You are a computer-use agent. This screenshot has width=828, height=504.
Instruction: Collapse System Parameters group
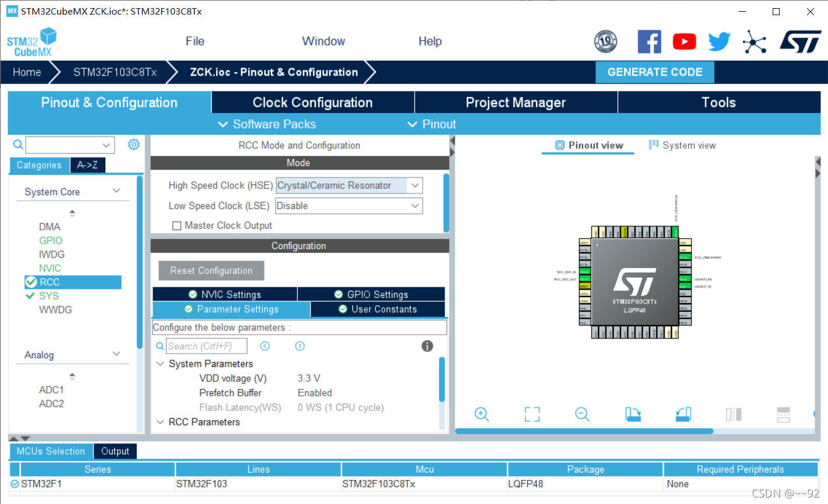pos(160,364)
